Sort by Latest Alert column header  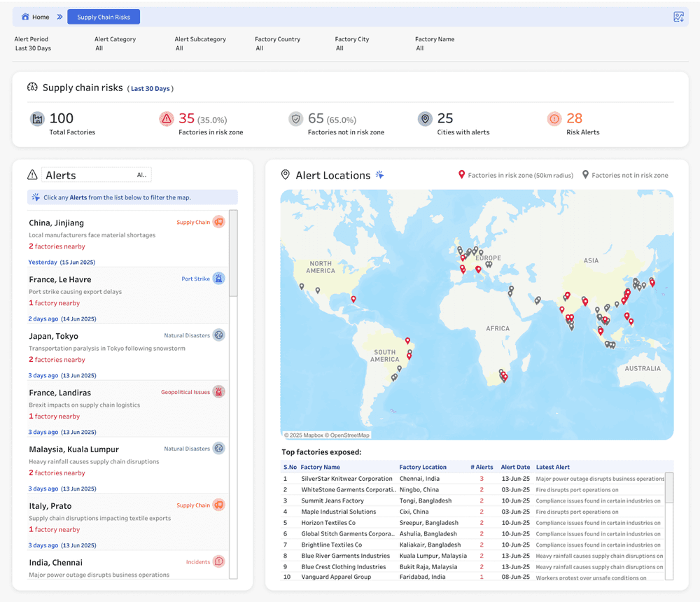coord(553,467)
